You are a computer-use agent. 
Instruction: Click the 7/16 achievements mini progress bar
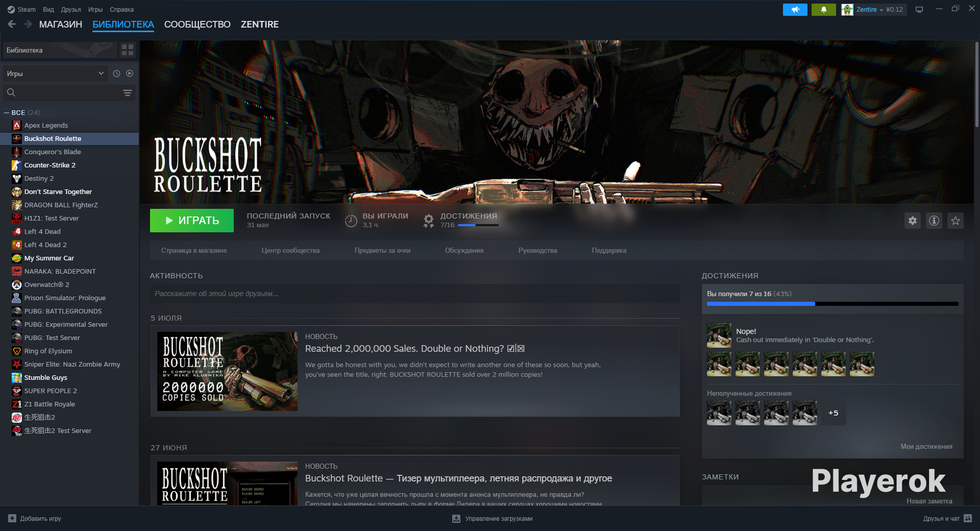478,225
